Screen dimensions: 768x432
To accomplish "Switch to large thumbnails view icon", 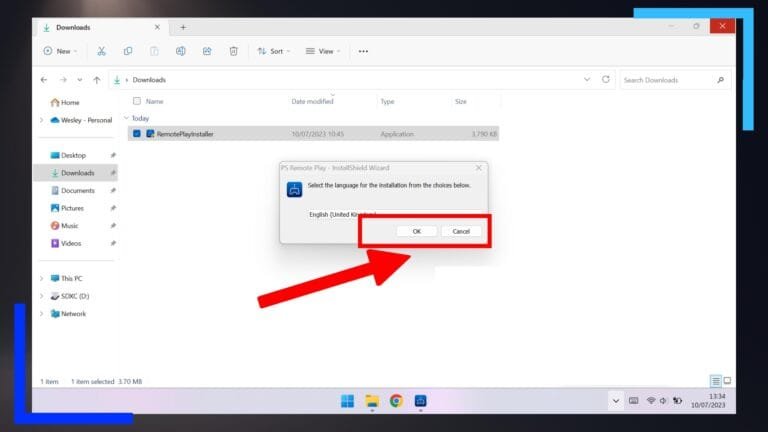I will [x=727, y=381].
